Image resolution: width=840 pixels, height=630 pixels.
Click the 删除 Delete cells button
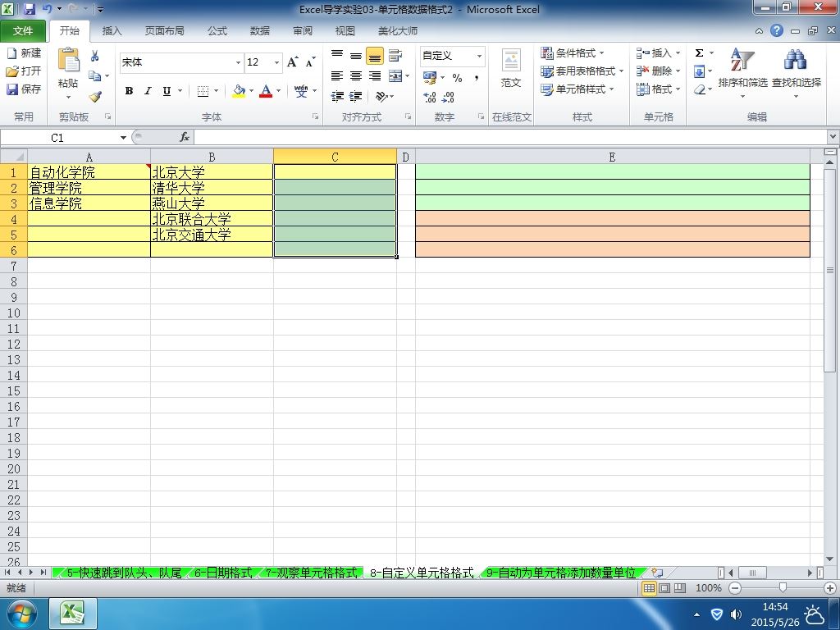pos(658,71)
